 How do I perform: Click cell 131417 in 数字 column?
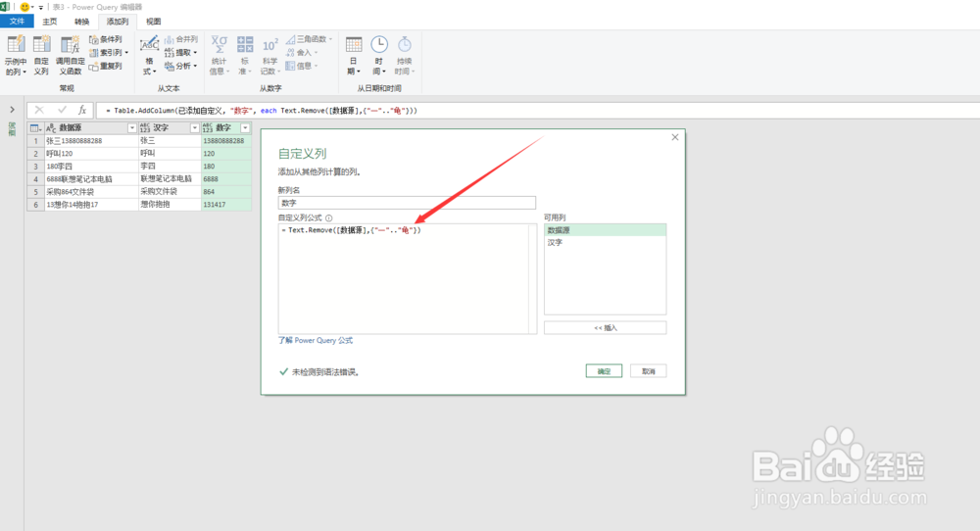226,205
